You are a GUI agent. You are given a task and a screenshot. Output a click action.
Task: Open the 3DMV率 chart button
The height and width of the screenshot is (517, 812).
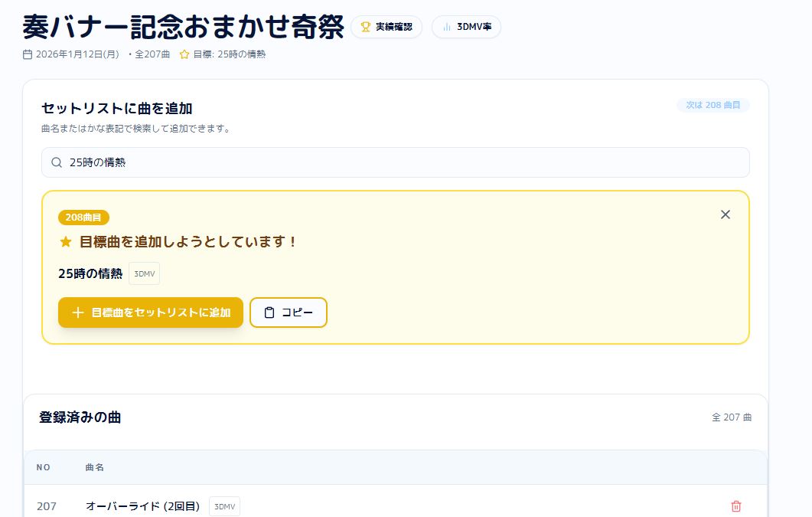click(x=466, y=27)
